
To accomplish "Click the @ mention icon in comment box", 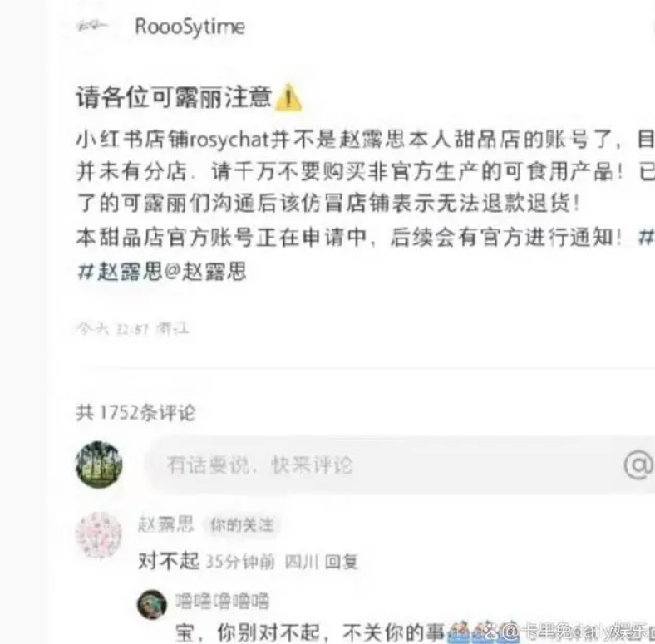I will [x=638, y=465].
